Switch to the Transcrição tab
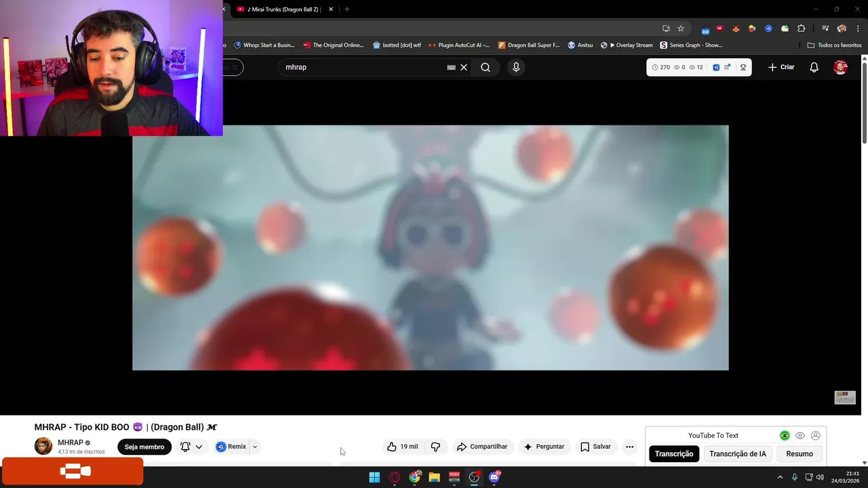868x488 pixels. 674,454
